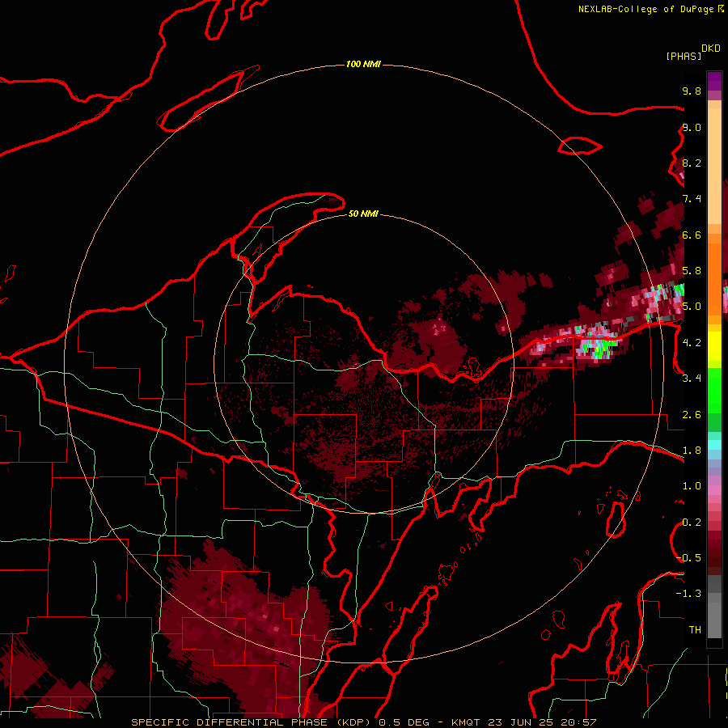Select the -0.5 scale label
The height and width of the screenshot is (728, 728).
688,558
